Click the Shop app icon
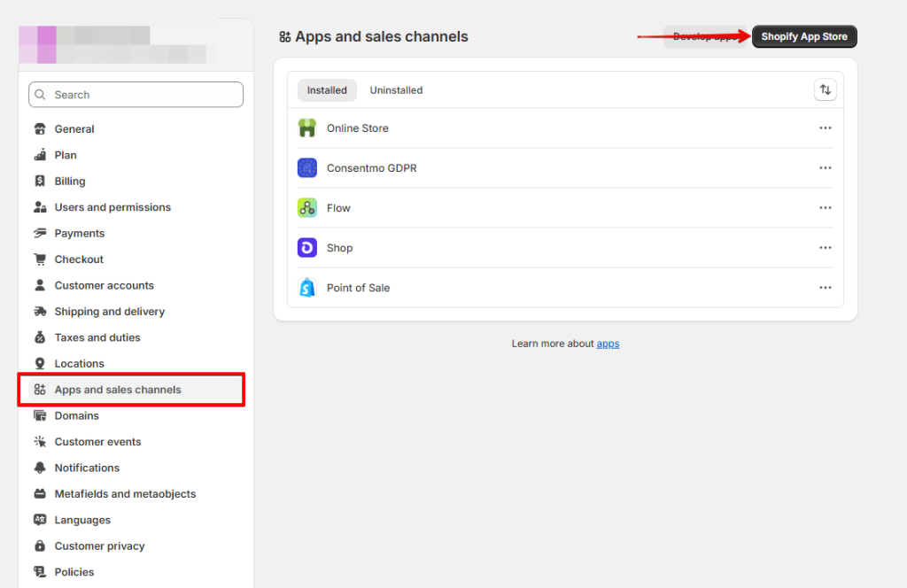Screen dimensions: 907x588 pos(307,247)
